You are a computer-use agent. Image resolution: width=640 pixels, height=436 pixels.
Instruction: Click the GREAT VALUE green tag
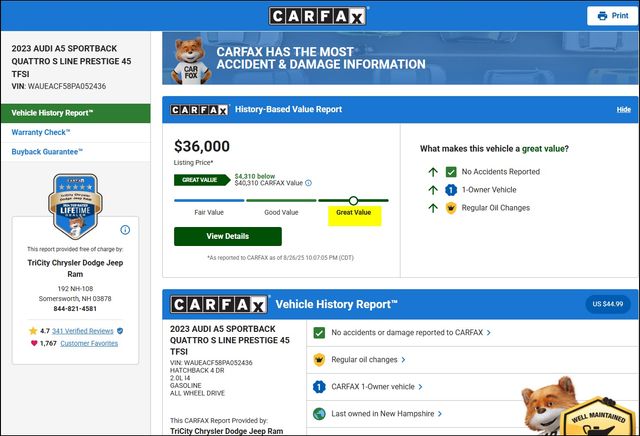click(x=202, y=180)
